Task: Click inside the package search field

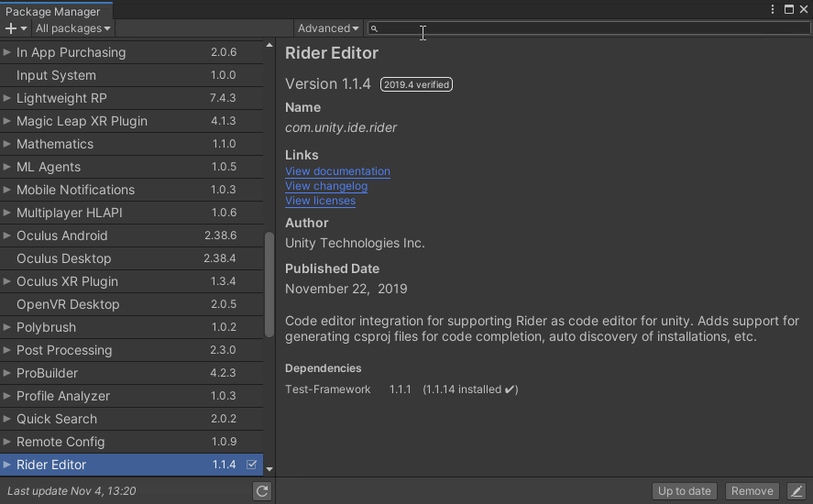Action: click(587, 29)
